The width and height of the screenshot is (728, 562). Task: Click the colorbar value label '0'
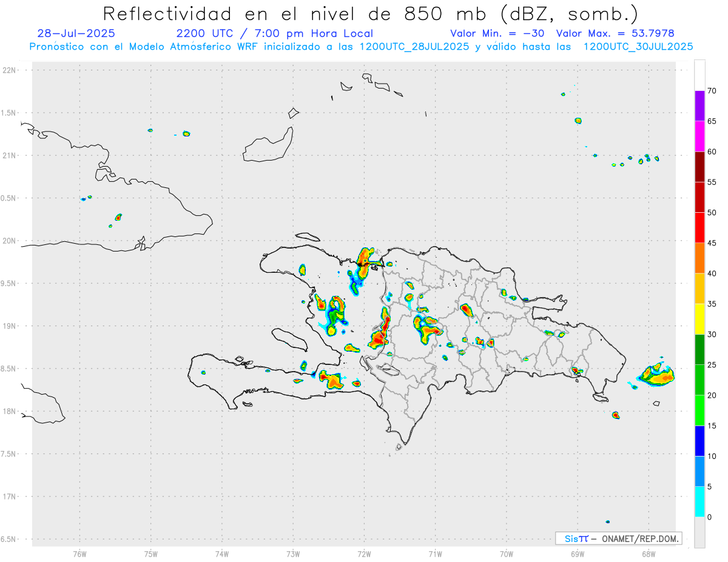pos(709,517)
